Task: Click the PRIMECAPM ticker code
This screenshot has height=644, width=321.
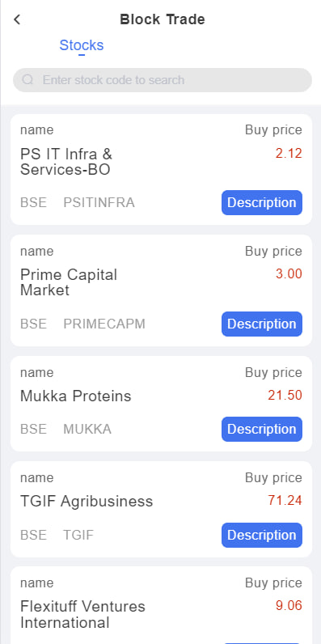Action: click(104, 324)
